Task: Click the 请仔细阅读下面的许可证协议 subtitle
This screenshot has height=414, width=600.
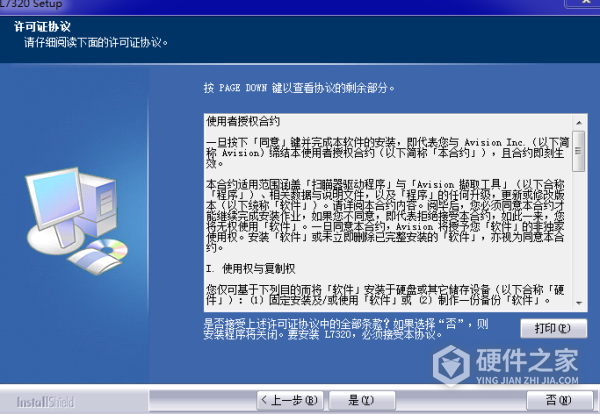Action: [96, 42]
